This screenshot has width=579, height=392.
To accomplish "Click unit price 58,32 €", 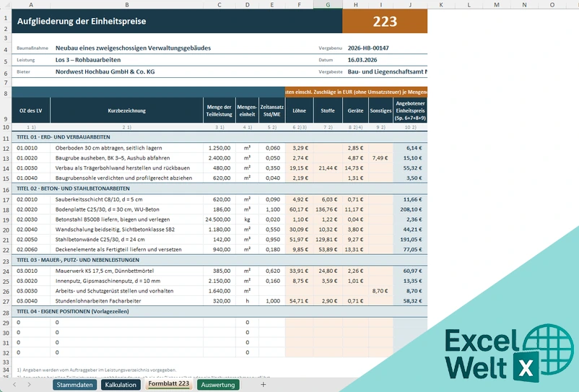I will pos(410,301).
